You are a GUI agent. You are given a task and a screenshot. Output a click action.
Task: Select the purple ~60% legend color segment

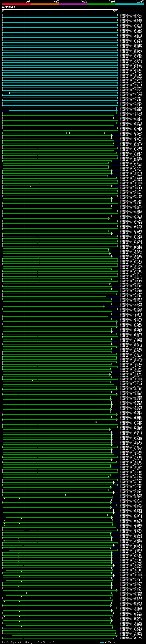[x=73, y=4]
